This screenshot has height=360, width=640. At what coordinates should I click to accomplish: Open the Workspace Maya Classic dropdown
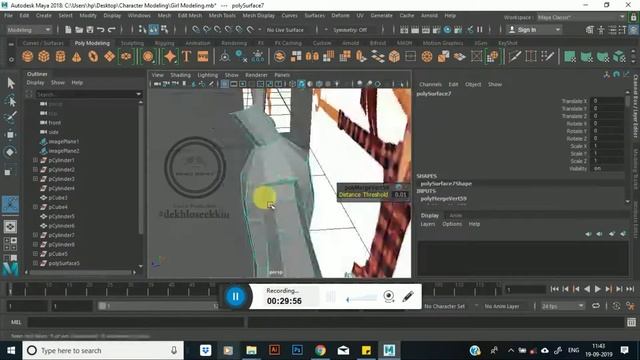point(581,18)
